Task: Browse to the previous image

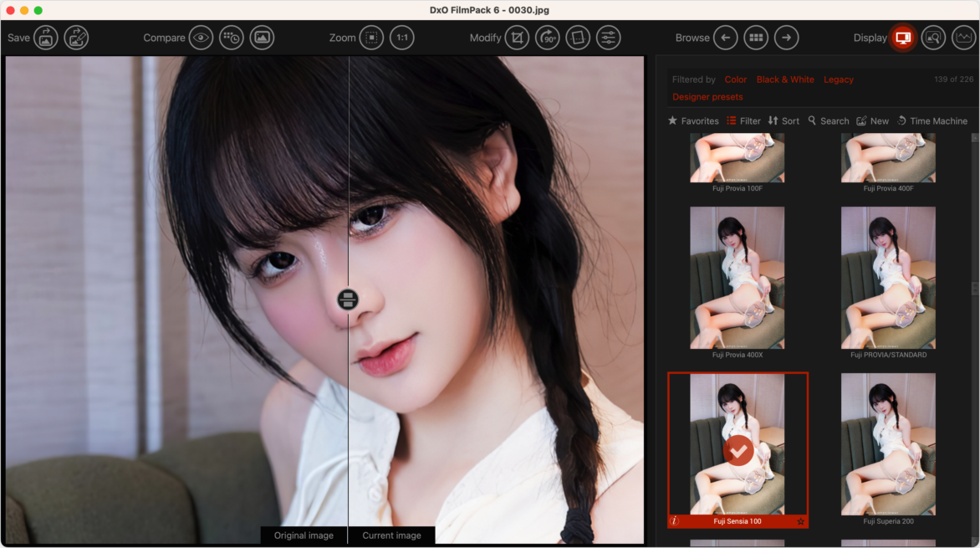Action: pyautogui.click(x=725, y=38)
